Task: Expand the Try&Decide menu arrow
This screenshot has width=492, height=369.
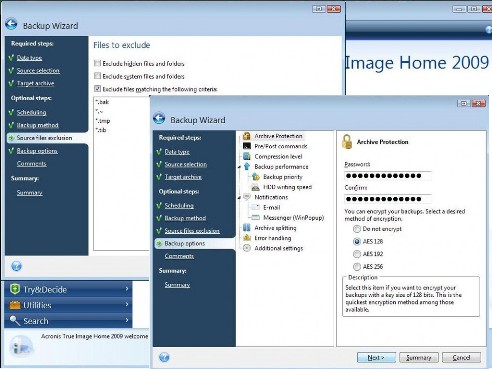Action: [x=127, y=289]
